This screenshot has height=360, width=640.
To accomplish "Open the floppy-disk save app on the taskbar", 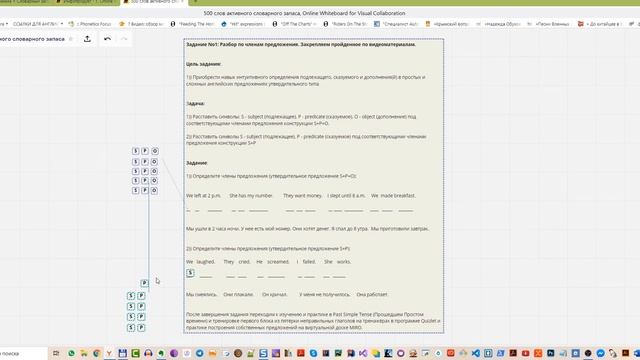I will pos(122,353).
